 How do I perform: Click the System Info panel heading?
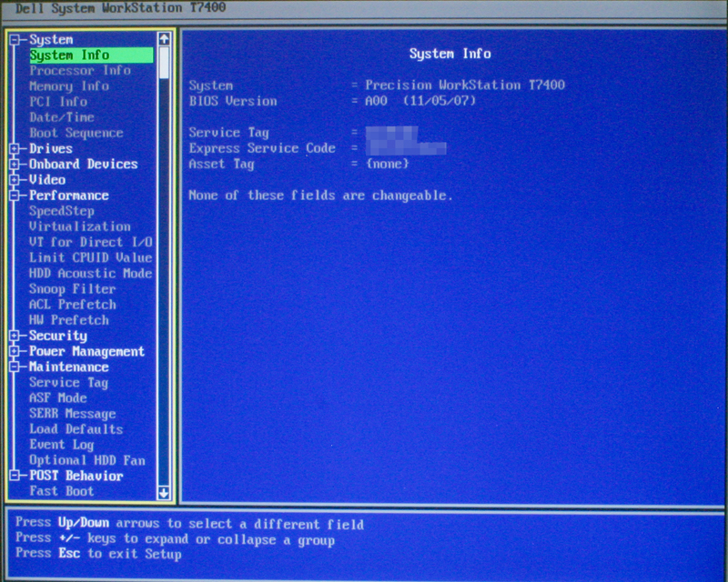point(450,54)
